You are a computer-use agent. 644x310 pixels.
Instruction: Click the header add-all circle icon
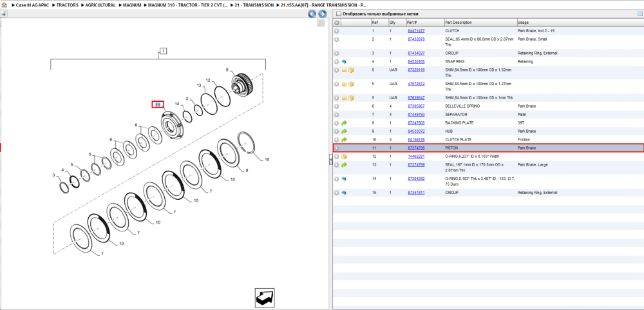(336, 22)
